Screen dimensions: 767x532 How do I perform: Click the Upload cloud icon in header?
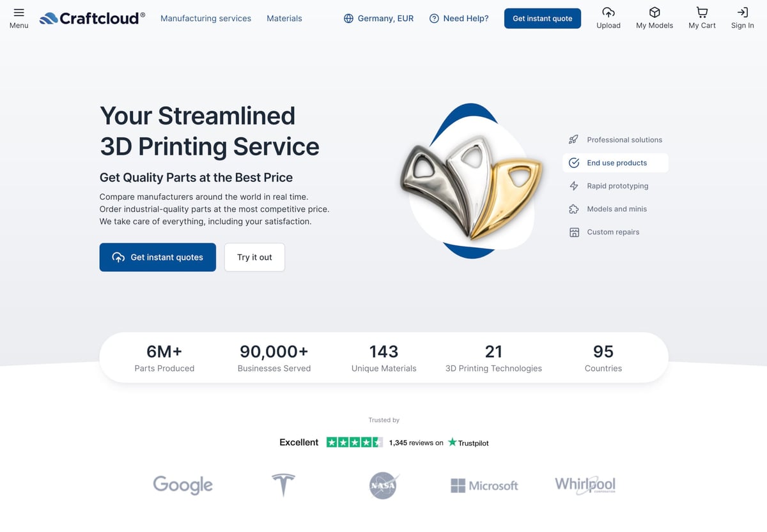tap(608, 12)
